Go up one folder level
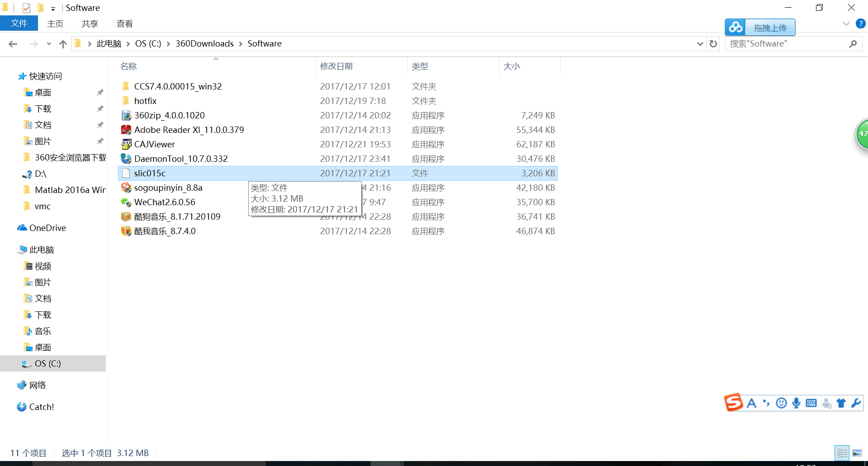868x466 pixels. [63, 44]
